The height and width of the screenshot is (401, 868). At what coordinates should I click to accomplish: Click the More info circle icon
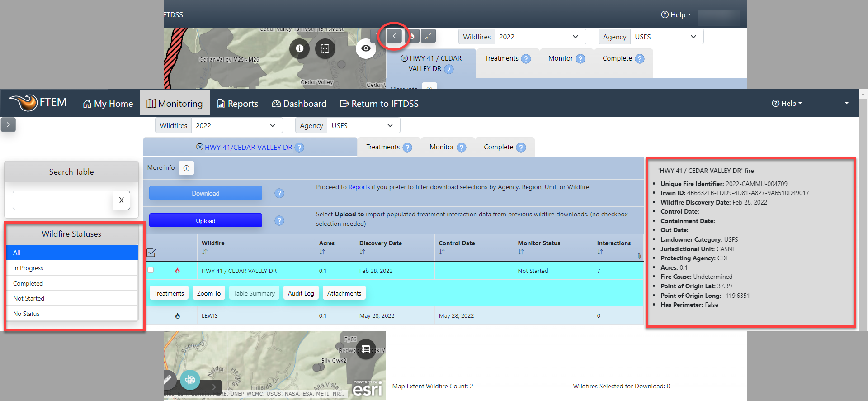click(x=186, y=168)
